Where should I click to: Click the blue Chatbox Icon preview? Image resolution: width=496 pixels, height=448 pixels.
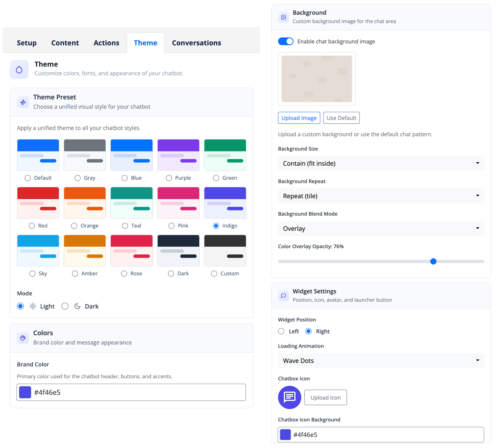[x=289, y=397]
